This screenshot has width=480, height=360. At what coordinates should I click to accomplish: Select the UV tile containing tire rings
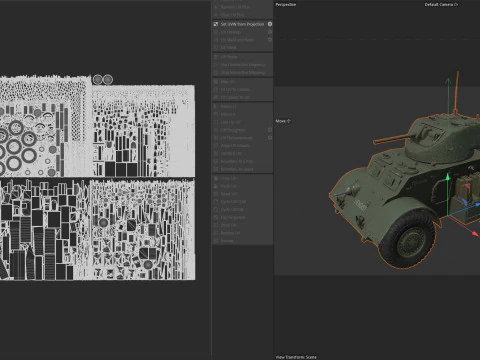[x=45, y=127]
